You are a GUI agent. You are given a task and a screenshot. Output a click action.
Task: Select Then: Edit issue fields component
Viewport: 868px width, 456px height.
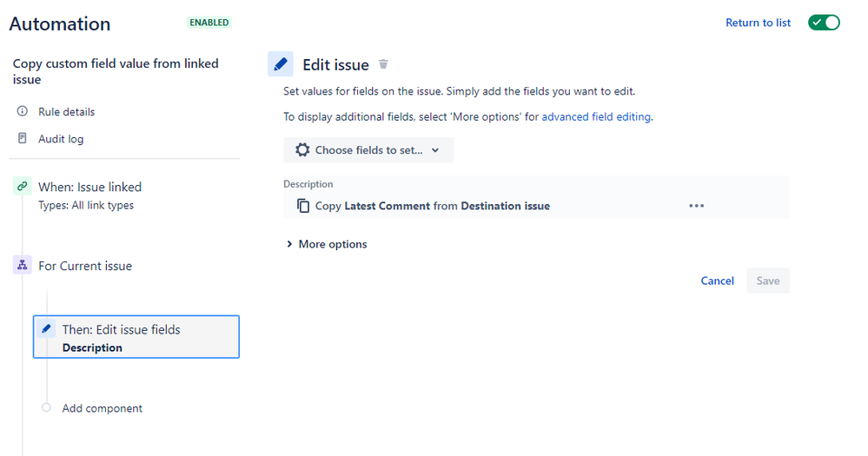[136, 337]
